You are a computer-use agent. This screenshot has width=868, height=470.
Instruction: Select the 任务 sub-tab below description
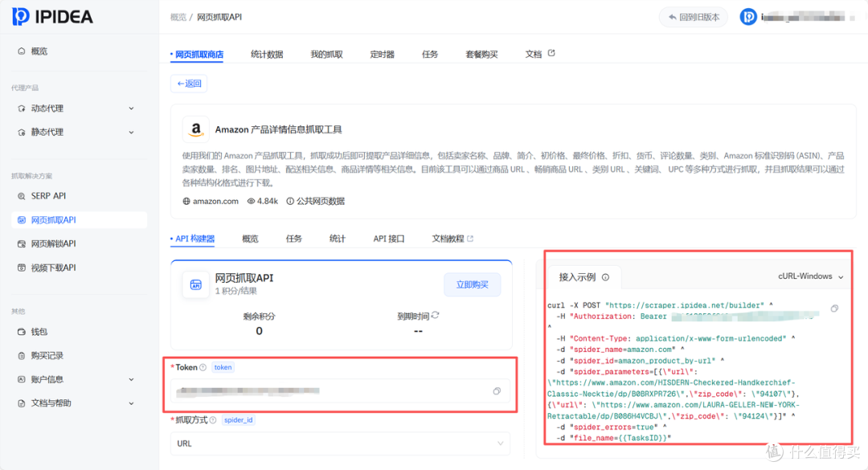point(294,239)
